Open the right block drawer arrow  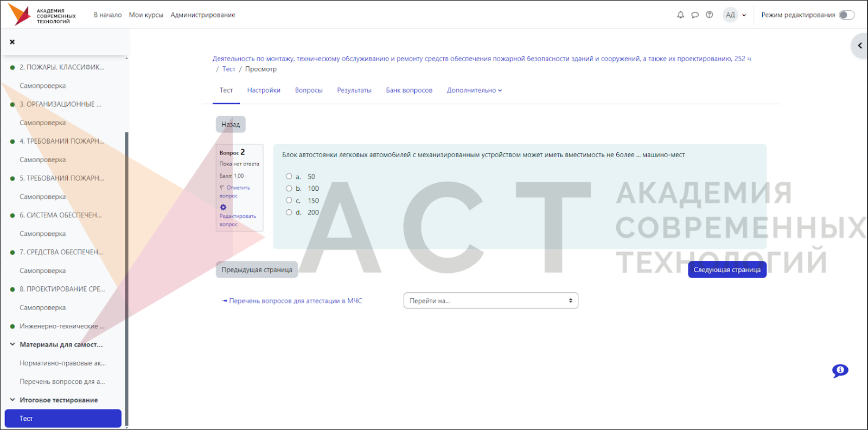pos(860,46)
